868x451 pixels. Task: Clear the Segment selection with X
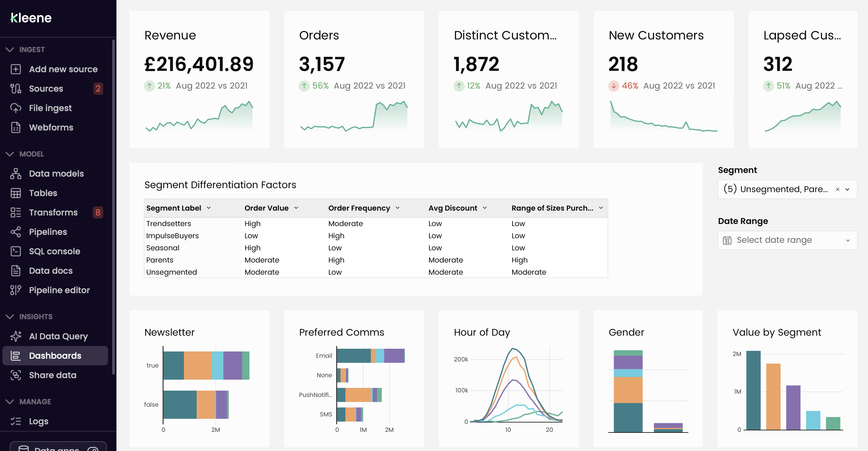(x=837, y=189)
